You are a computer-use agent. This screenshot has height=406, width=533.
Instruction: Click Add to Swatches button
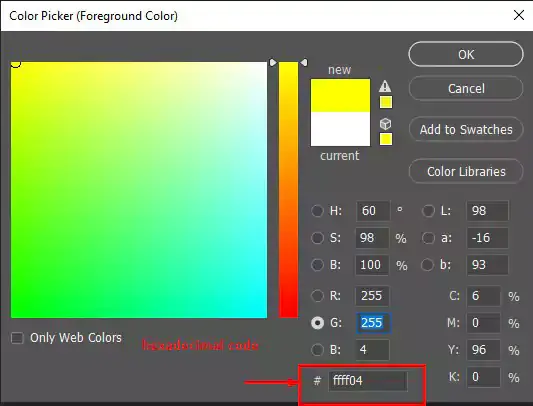click(466, 130)
